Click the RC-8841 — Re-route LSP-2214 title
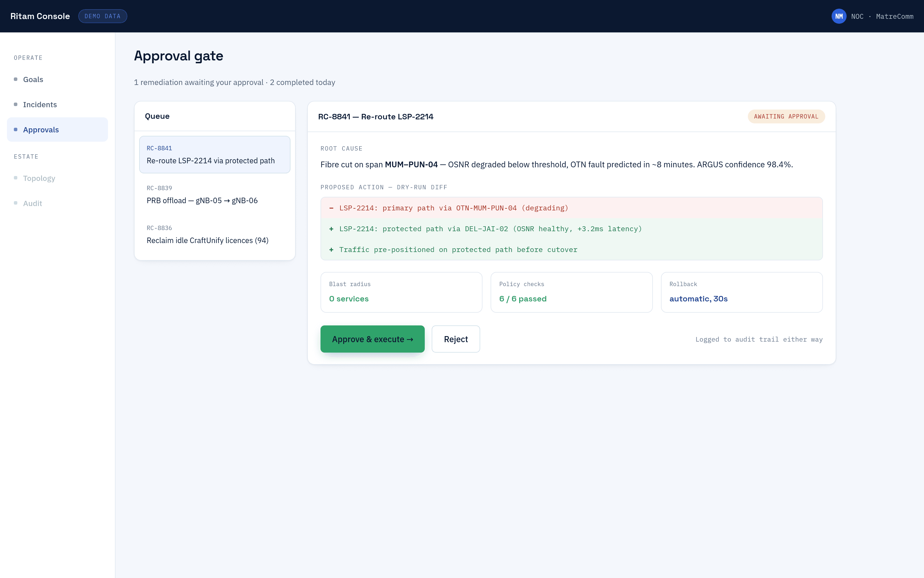 coord(376,116)
